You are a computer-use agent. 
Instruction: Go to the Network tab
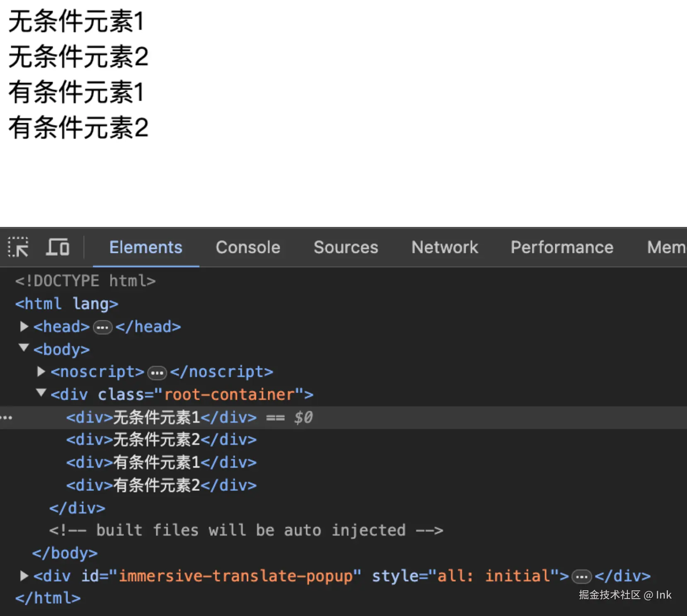445,247
